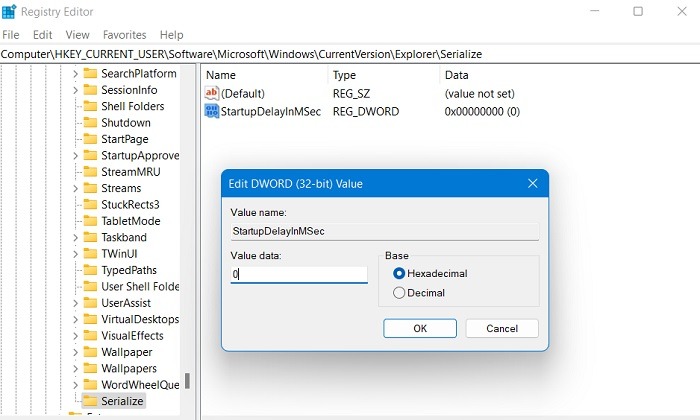Confirm the DWORD edit with OK
Screen dimensions: 700x420
pyautogui.click(x=420, y=329)
